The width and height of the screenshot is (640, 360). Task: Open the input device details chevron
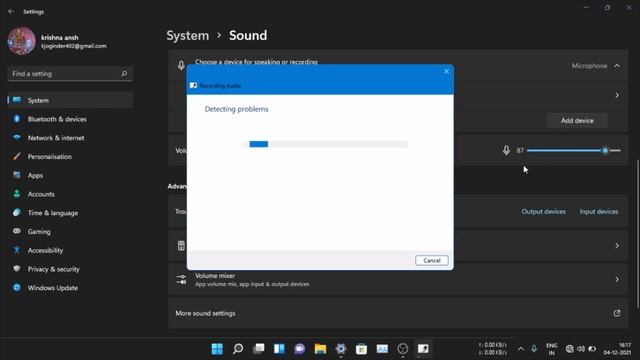pyautogui.click(x=617, y=96)
